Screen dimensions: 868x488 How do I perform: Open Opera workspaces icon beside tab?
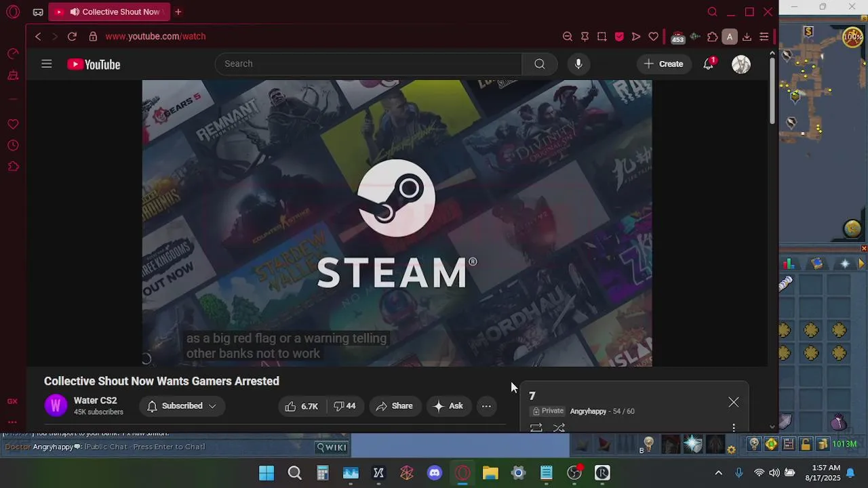(38, 12)
